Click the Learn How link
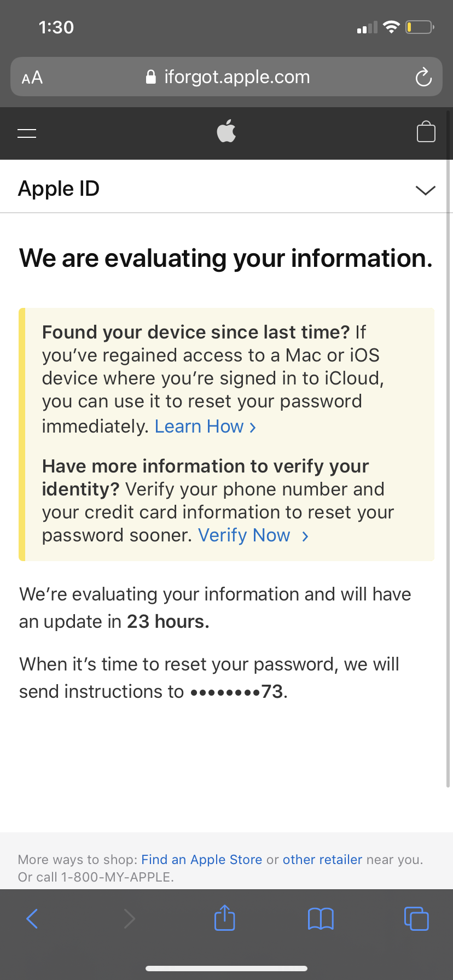This screenshot has width=453, height=980. 205,427
